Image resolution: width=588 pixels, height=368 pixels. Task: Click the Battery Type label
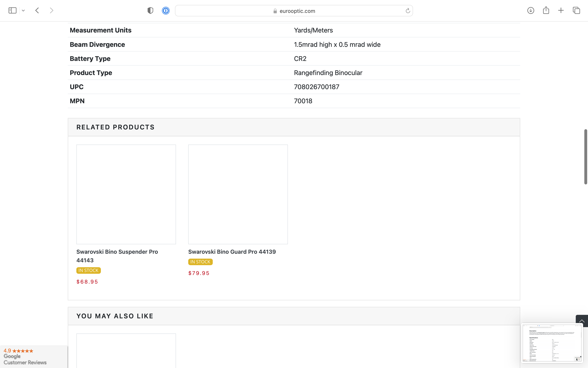[90, 59]
